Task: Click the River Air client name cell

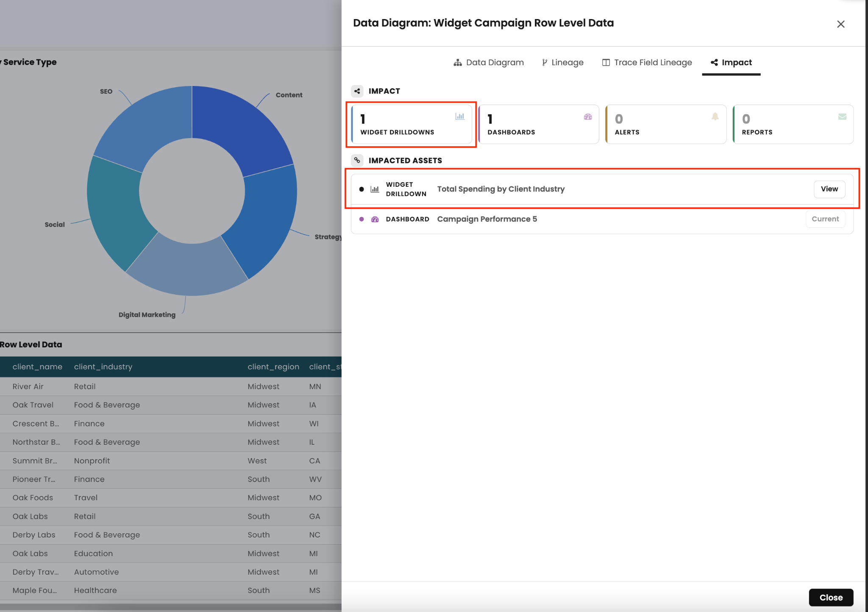Action: click(28, 387)
